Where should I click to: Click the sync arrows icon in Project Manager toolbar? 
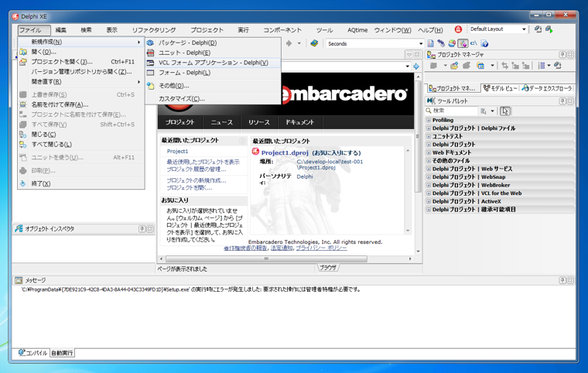[504, 66]
